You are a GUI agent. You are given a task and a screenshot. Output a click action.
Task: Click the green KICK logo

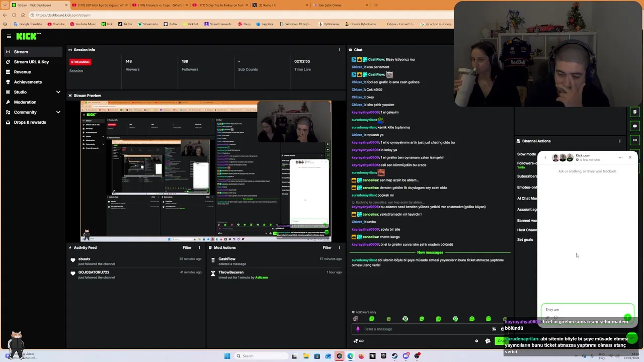[27, 36]
